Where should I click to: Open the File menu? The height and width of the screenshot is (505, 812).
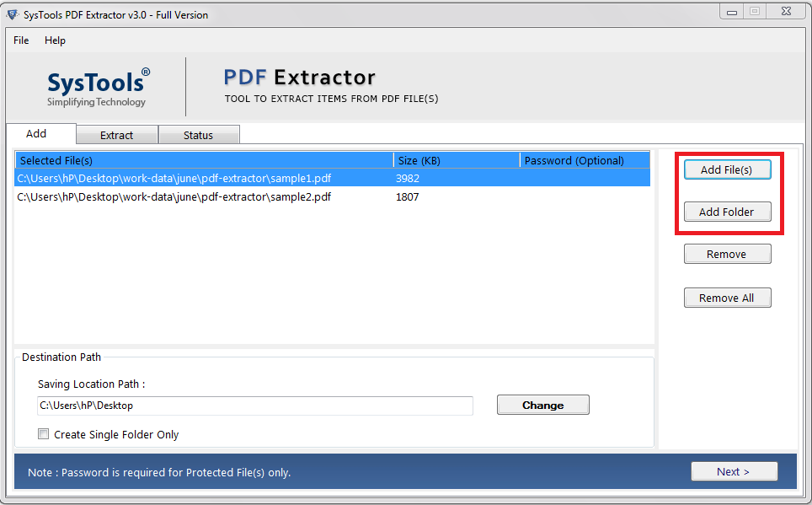click(21, 40)
